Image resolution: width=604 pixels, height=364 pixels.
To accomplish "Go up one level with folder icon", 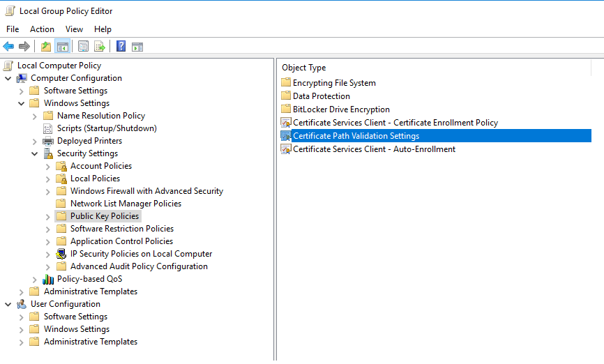I will (x=46, y=47).
